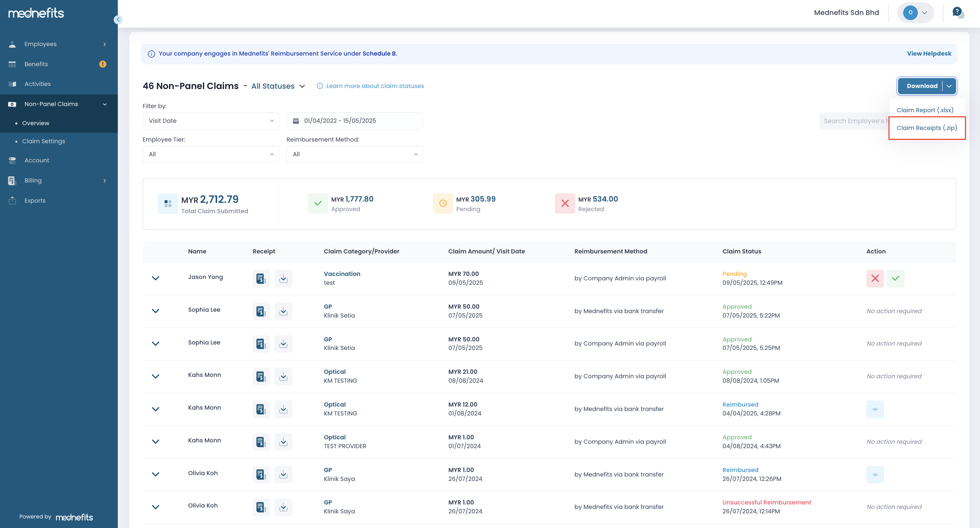View receipt for Jason Yong's Vaccination claim
Image resolution: width=980 pixels, height=528 pixels.
[x=261, y=278]
